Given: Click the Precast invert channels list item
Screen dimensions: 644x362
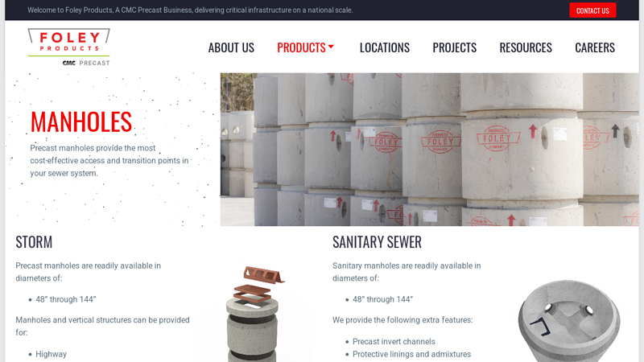Looking at the screenshot, I should 394,341.
